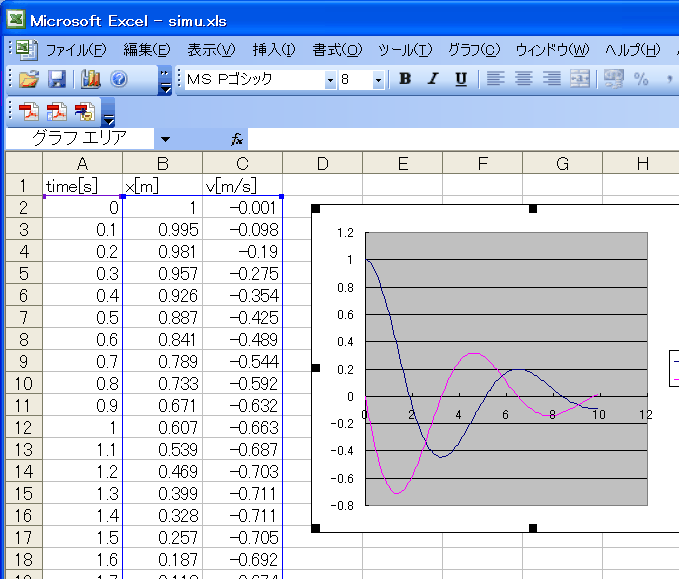Click the Excel workbook icon in menu bar
Image resolution: width=679 pixels, height=579 pixels.
(x=26, y=49)
